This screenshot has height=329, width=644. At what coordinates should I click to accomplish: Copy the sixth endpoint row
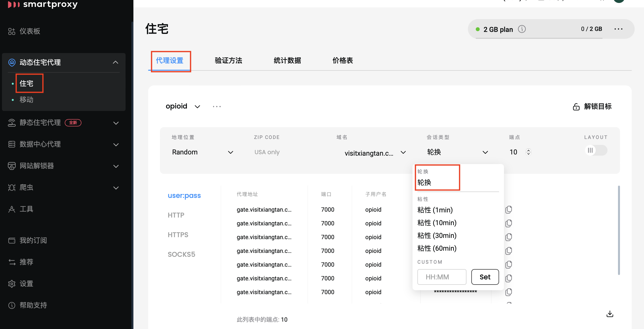(x=508, y=278)
